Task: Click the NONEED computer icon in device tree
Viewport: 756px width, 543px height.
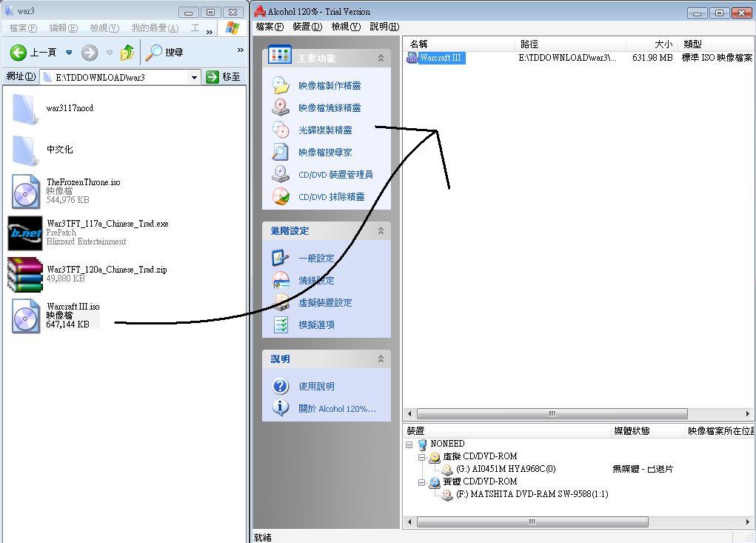Action: [422, 444]
